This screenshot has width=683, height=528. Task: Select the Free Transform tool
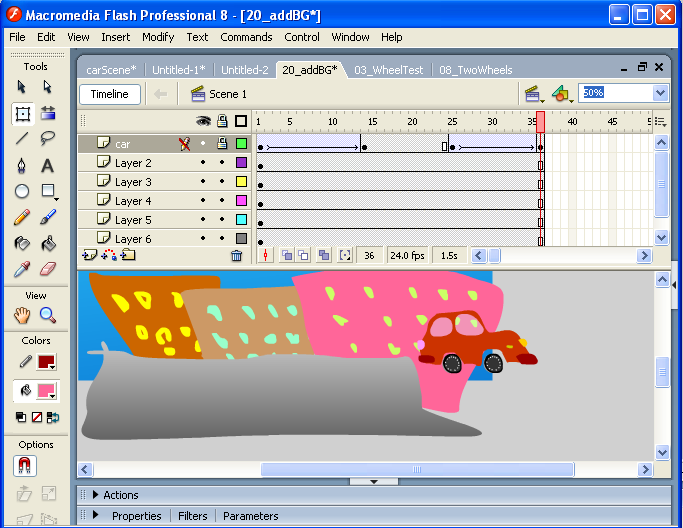click(x=22, y=113)
